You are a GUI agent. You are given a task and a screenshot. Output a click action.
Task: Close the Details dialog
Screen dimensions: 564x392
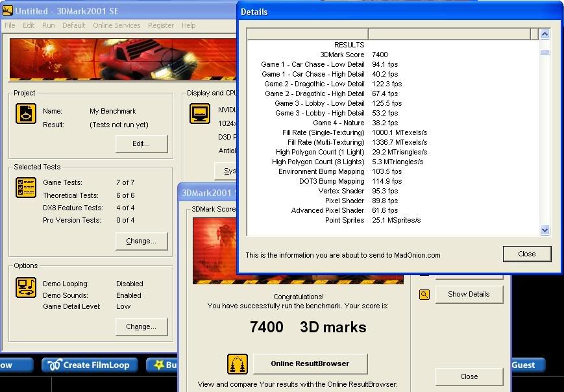527,254
